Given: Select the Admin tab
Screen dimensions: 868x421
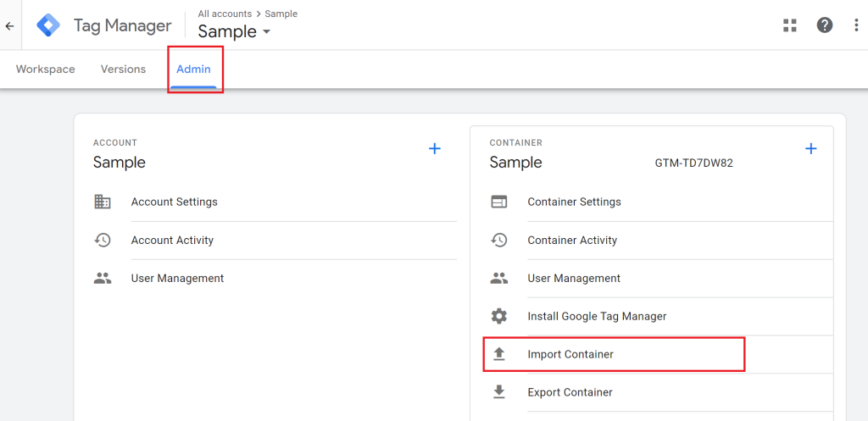Looking at the screenshot, I should tap(194, 69).
